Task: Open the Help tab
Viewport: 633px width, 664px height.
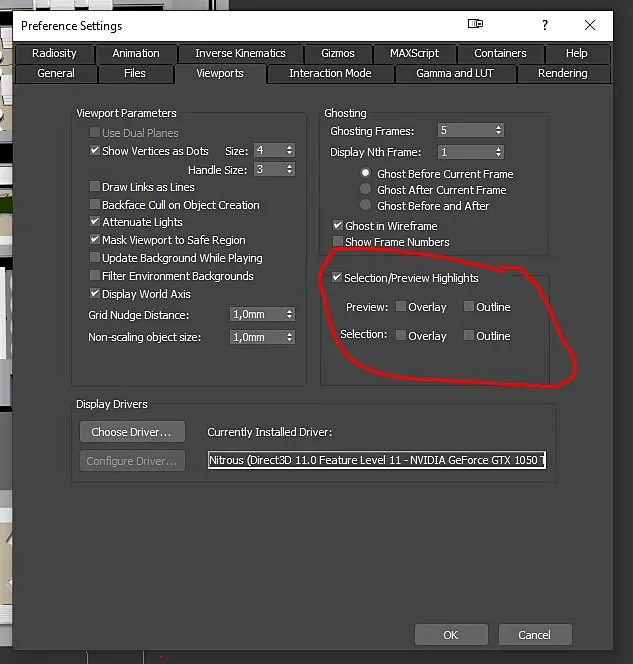Action: pos(577,53)
